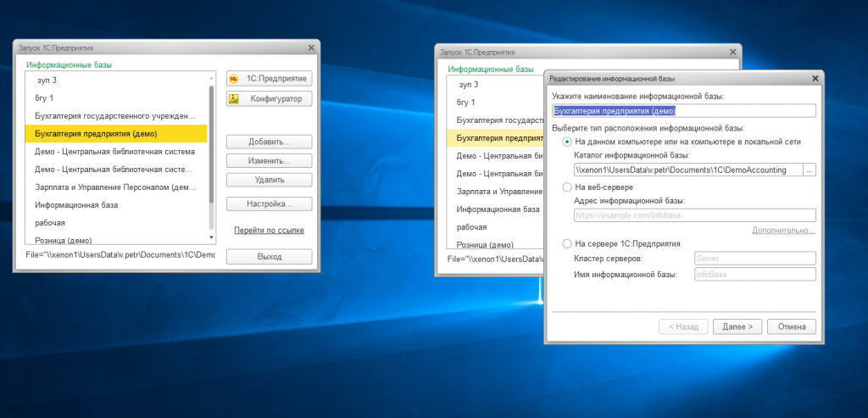Open Конфигуратор in left launcher window
The height and width of the screenshot is (418, 868).
coord(269,99)
